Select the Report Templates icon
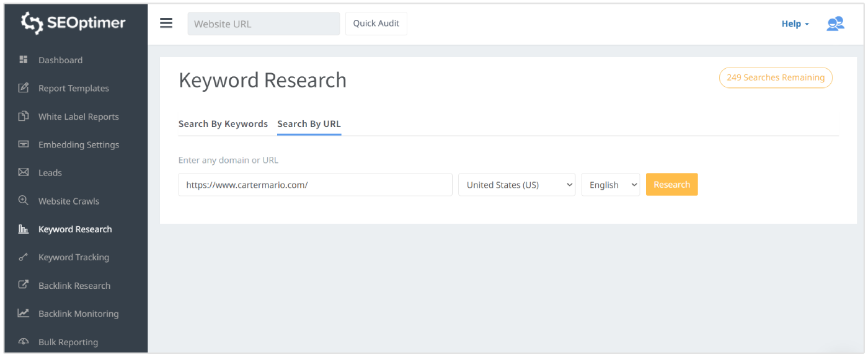This screenshot has height=357, width=868. [x=22, y=88]
